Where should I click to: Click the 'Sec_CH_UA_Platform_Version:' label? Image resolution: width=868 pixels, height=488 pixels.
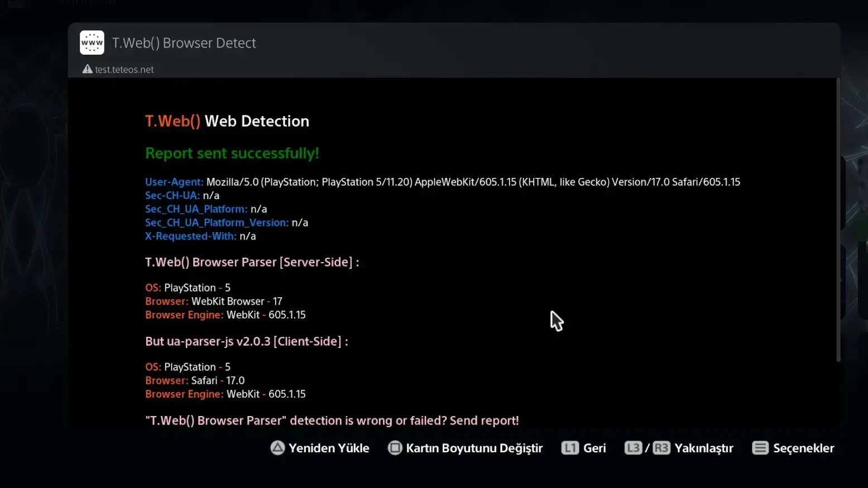pyautogui.click(x=217, y=223)
